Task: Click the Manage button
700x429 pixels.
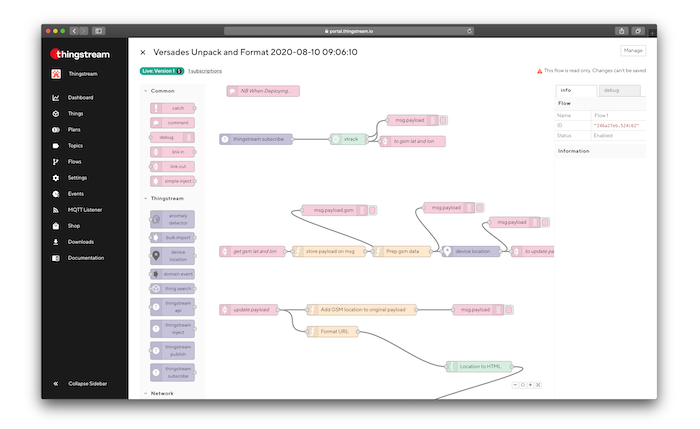Action: click(x=633, y=50)
